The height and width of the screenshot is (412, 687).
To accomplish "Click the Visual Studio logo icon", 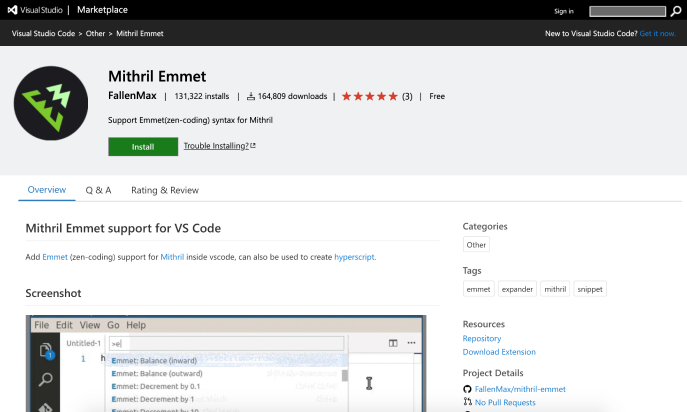I will [x=13, y=10].
